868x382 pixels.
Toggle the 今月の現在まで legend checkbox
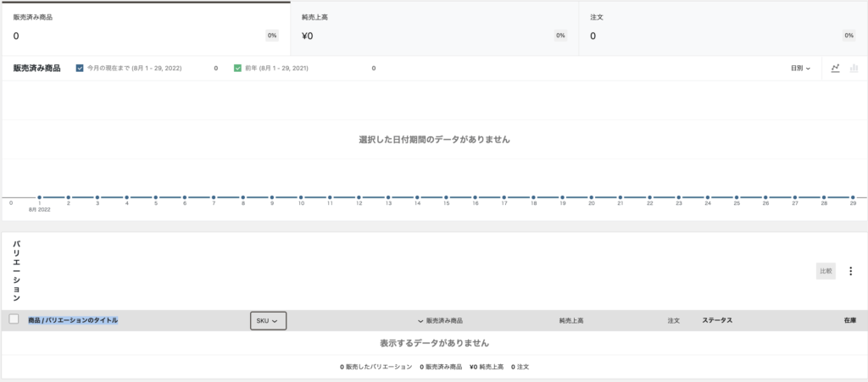tap(80, 68)
